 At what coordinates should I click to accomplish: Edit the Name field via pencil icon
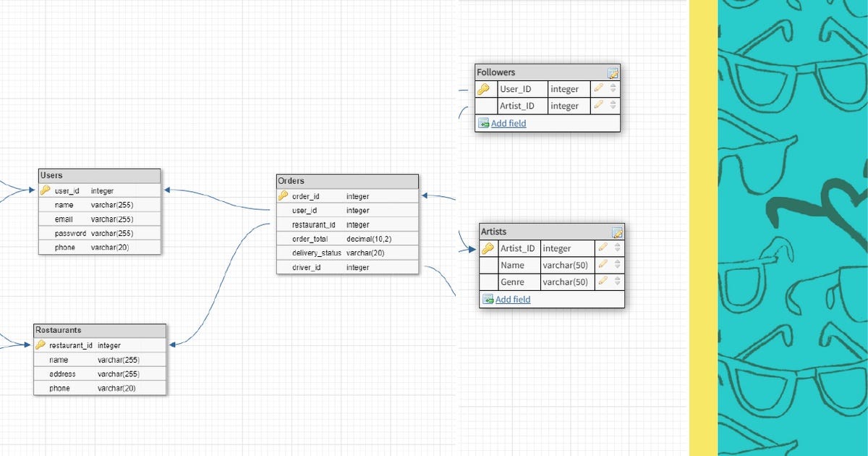tap(603, 265)
